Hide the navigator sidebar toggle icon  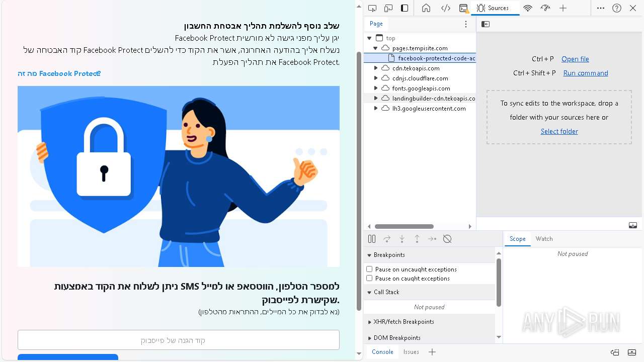pos(486,24)
